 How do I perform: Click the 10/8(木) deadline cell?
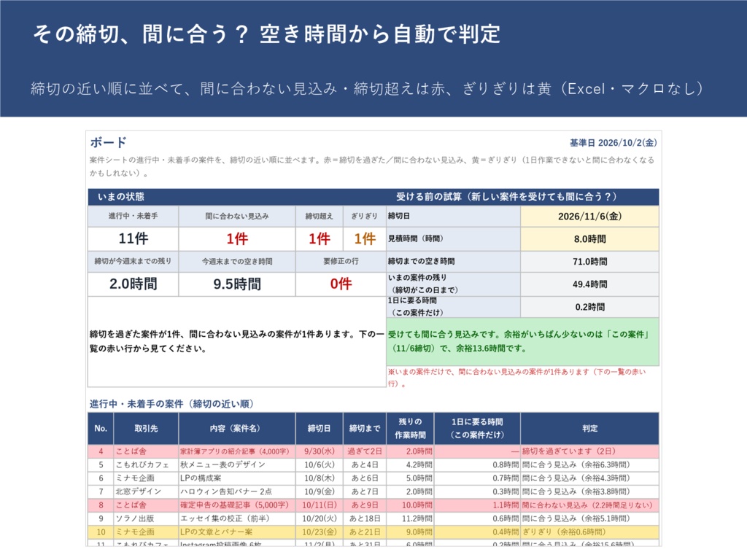click(x=320, y=478)
